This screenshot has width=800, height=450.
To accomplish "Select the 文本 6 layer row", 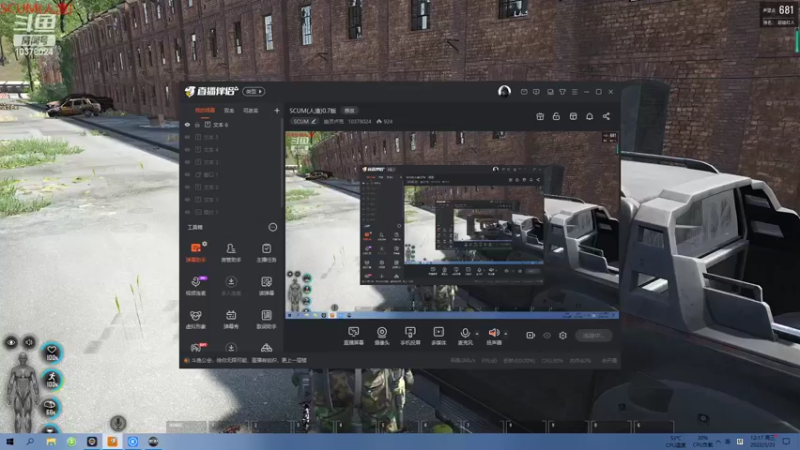I will [x=232, y=124].
